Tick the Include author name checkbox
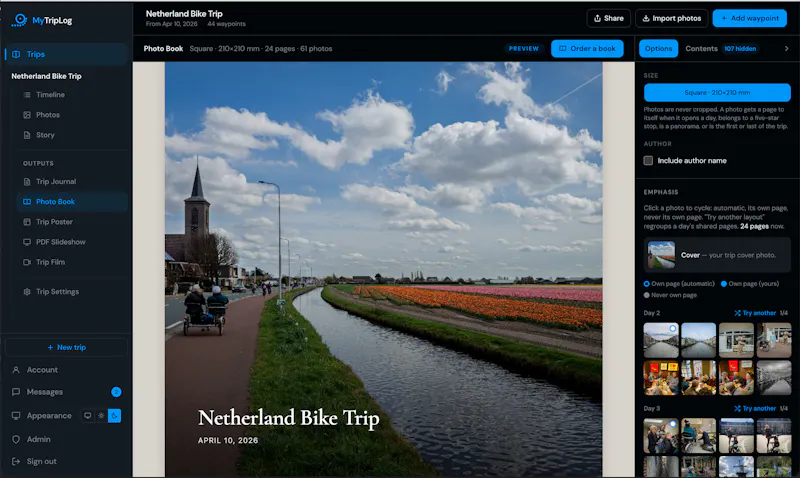The width and height of the screenshot is (800, 478). click(x=648, y=161)
